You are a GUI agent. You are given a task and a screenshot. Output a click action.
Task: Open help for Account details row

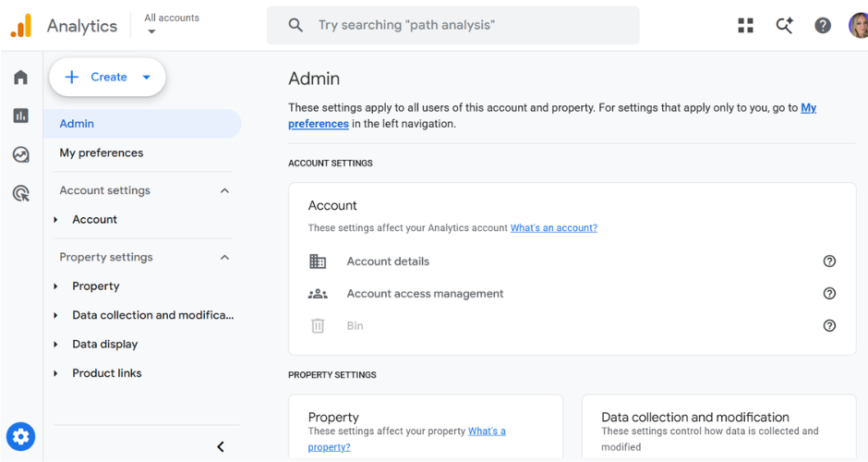[x=829, y=261]
